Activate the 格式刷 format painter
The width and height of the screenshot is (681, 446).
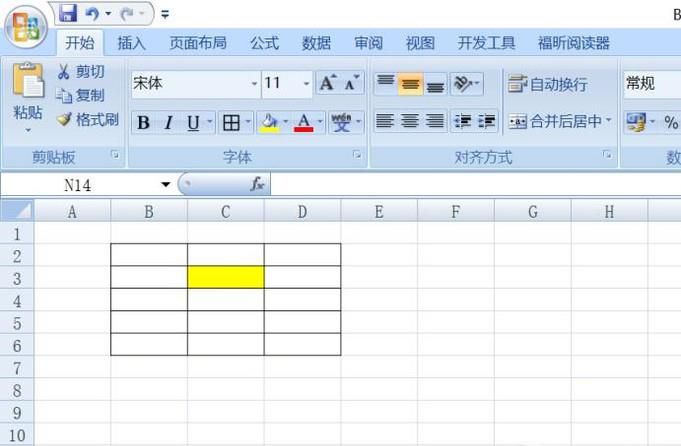(88, 119)
